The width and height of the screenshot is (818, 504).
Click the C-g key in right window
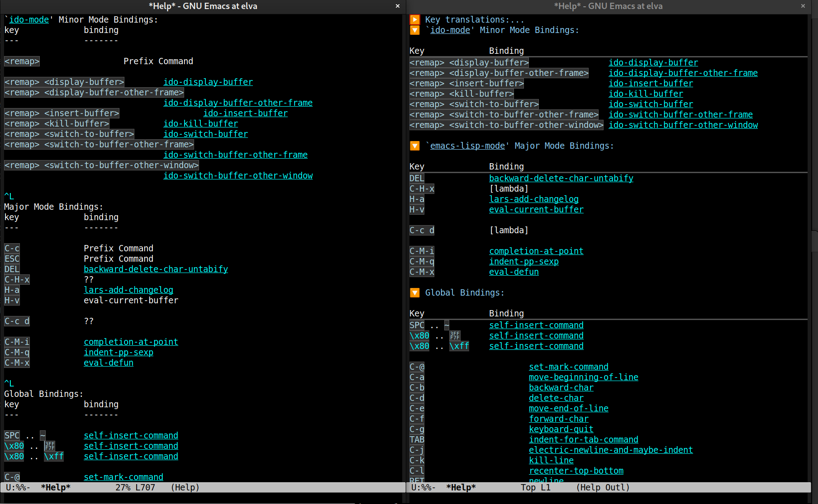[x=417, y=429]
